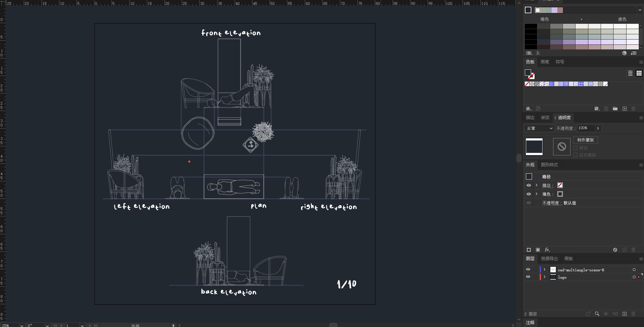Toggle visibility of the logo layer
Screen dimensions: 644x327
click(528, 277)
